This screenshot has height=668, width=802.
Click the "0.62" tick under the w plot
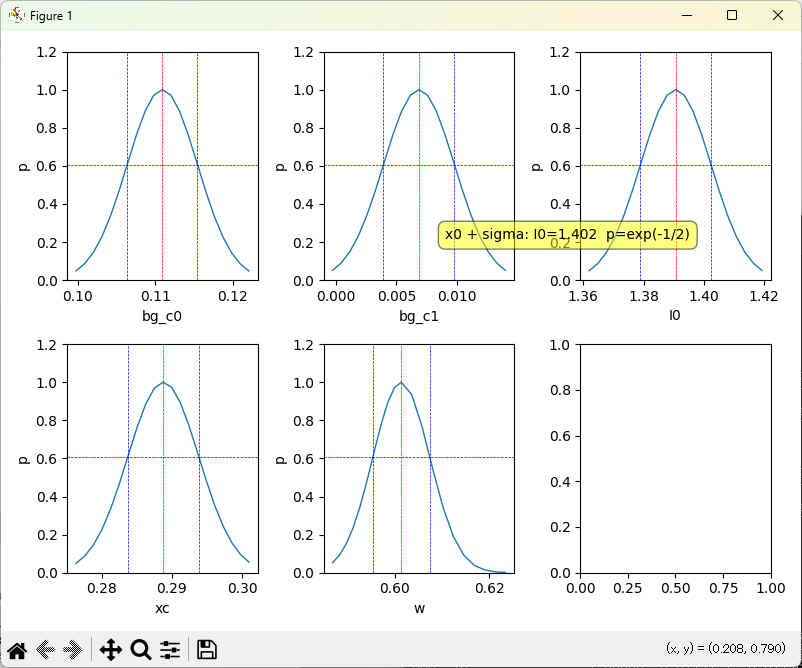[x=489, y=588]
